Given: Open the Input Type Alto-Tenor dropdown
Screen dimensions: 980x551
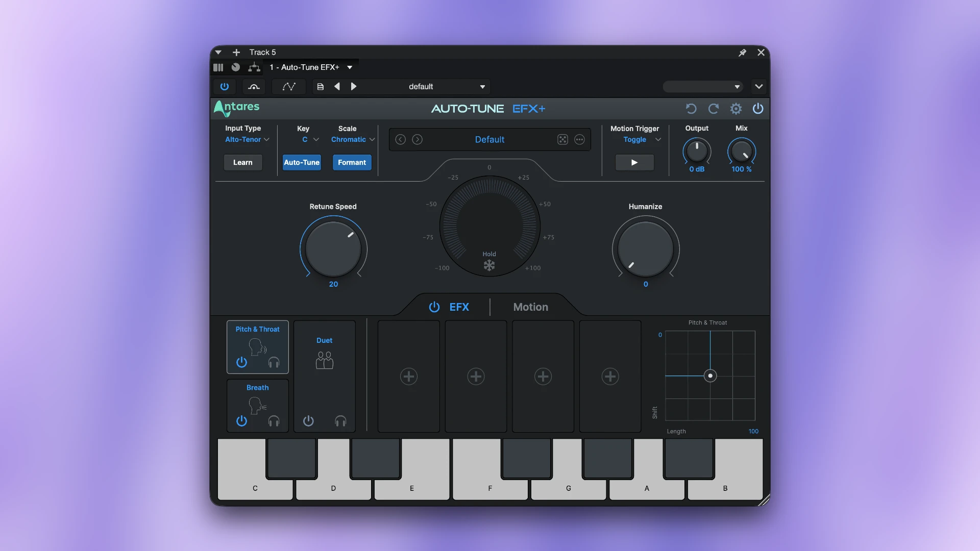Looking at the screenshot, I should pos(247,140).
